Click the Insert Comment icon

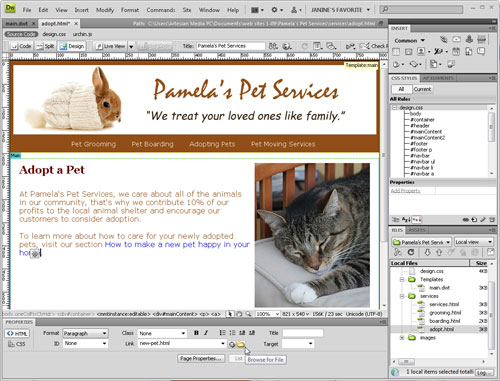click(481, 52)
